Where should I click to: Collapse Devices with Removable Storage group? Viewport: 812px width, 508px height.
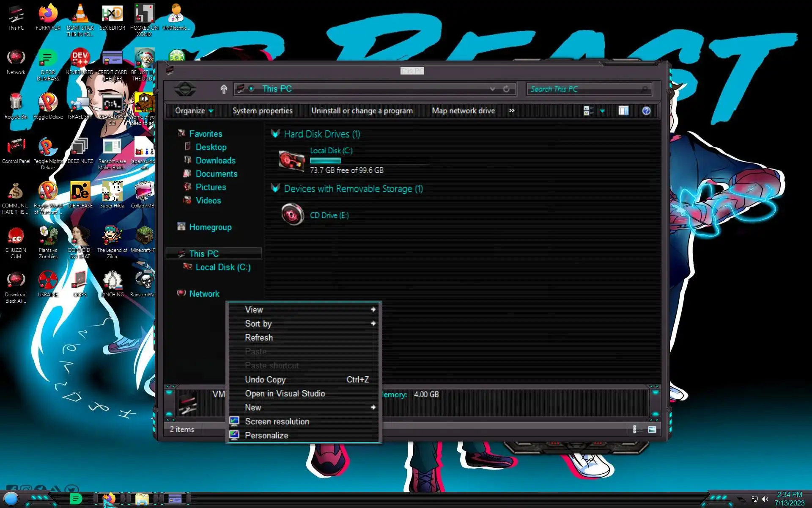tap(275, 188)
